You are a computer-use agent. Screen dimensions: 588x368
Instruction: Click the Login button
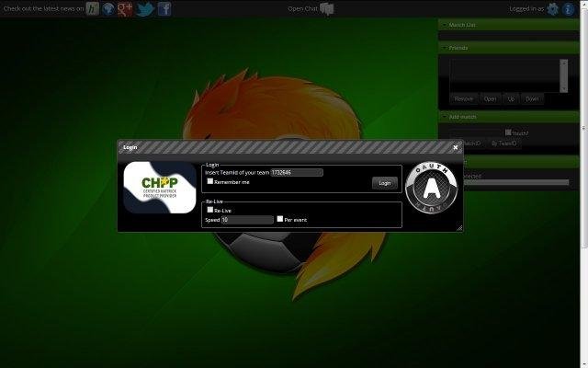pos(385,183)
